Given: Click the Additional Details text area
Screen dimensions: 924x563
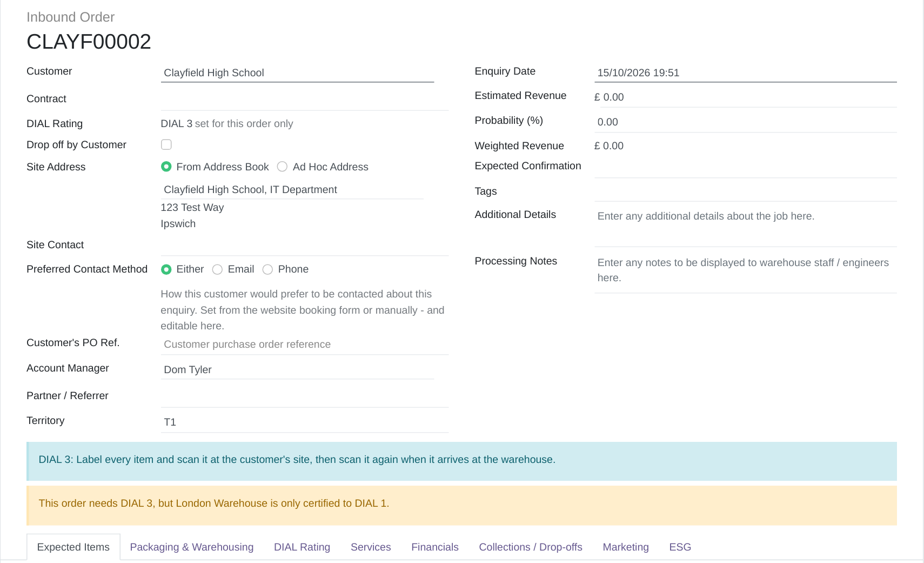Looking at the screenshot, I should (745, 227).
